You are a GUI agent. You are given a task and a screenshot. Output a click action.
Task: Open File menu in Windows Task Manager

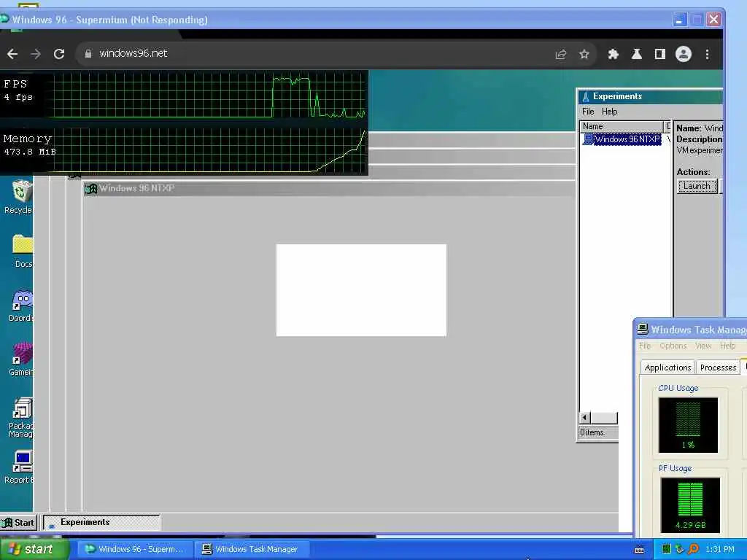[645, 346]
